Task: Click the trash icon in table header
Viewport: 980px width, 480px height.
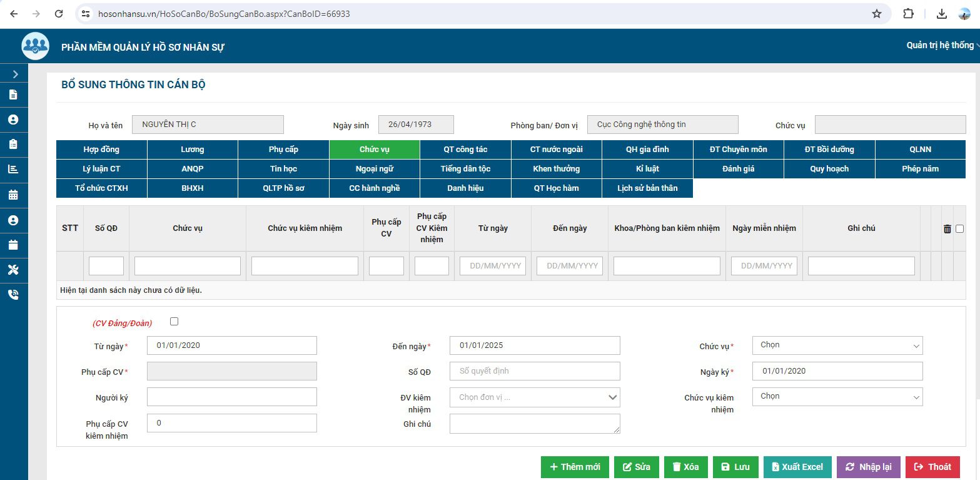Action: (947, 229)
